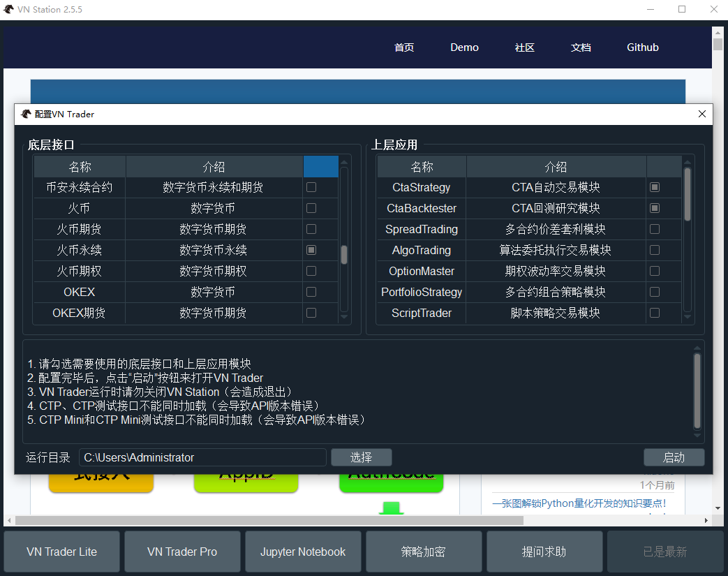Edit the 运行目录 path field
728x576 pixels.
202,457
